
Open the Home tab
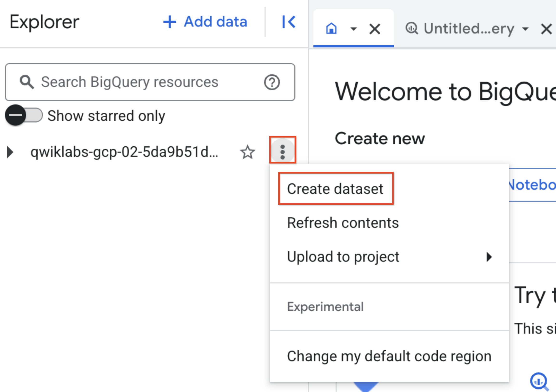click(x=331, y=28)
